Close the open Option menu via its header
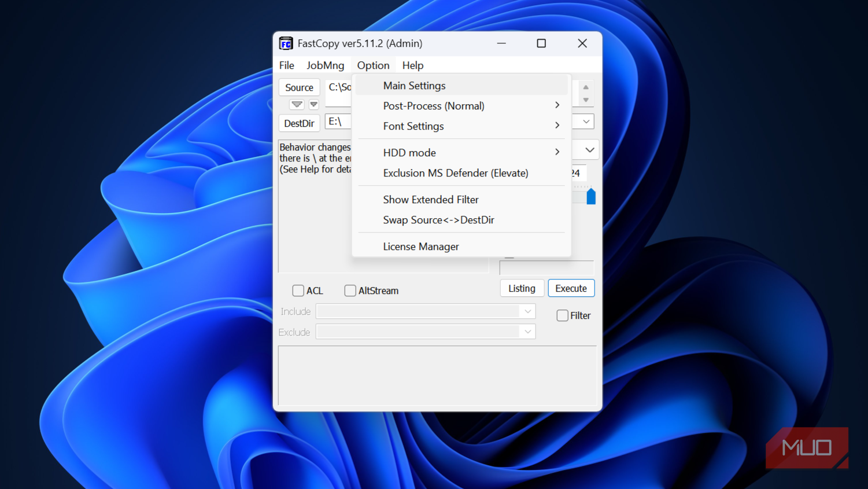The image size is (868, 489). (373, 65)
